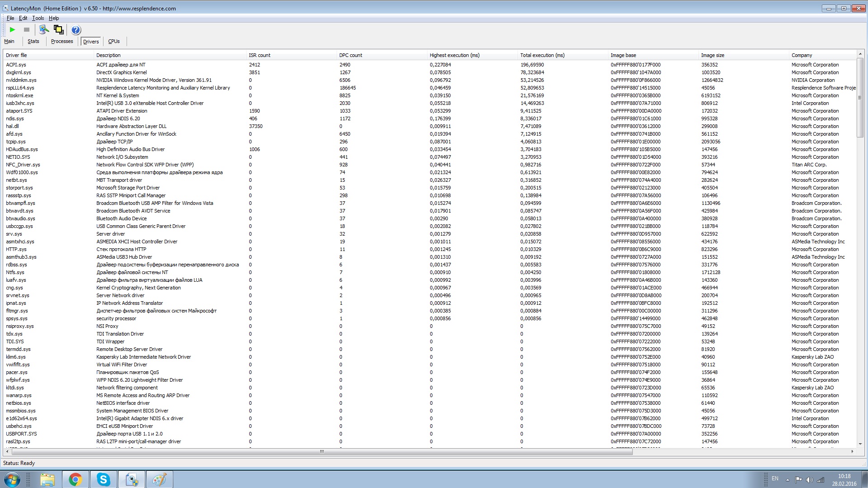Select the ndis.sys driver row
This screenshot has height=488, width=868.
430,118
